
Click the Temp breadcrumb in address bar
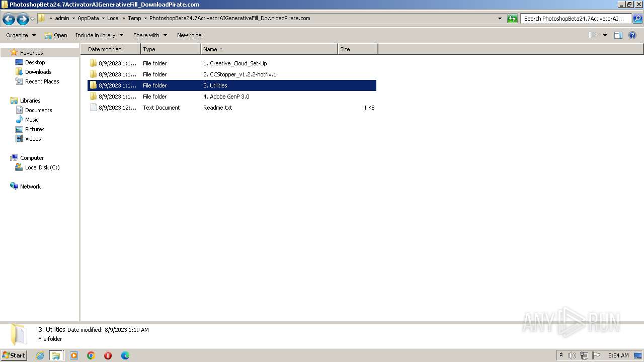coord(134,18)
